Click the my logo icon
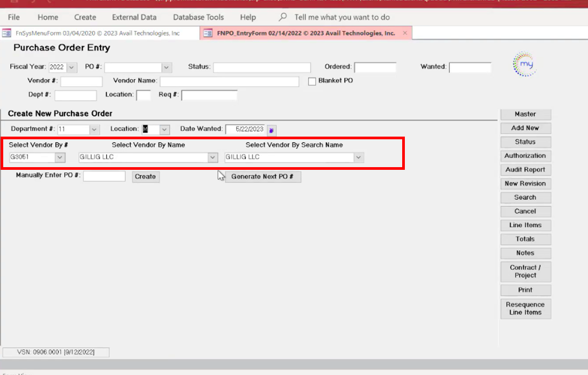The image size is (588, 375). point(524,64)
